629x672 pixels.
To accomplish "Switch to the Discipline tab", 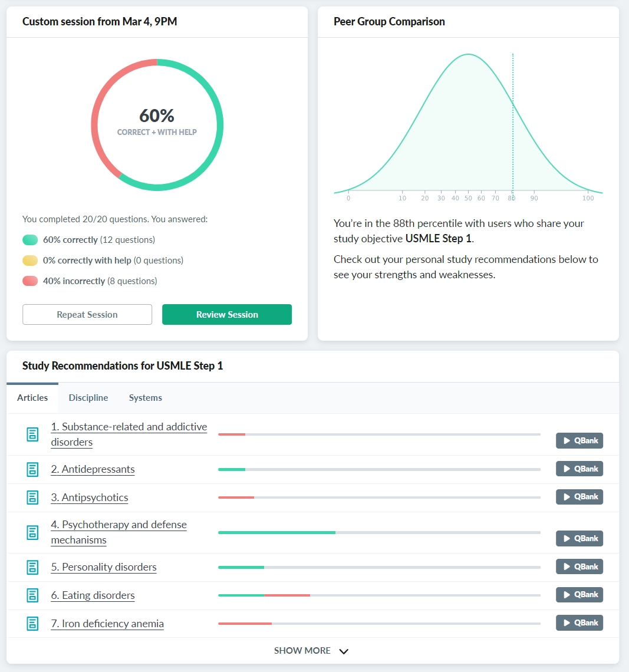I will (x=88, y=398).
